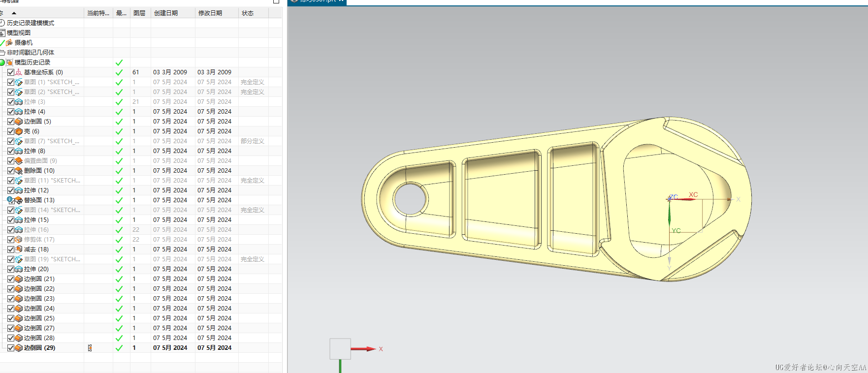The height and width of the screenshot is (373, 868).
Task: Select feature 边倒圆 (28) in the tree
Action: click(39, 338)
